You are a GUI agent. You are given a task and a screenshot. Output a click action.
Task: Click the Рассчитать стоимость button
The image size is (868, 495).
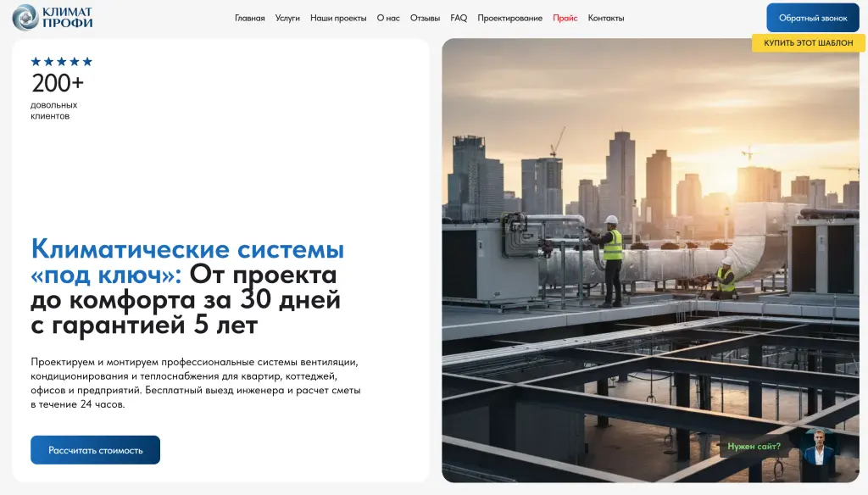(x=95, y=450)
